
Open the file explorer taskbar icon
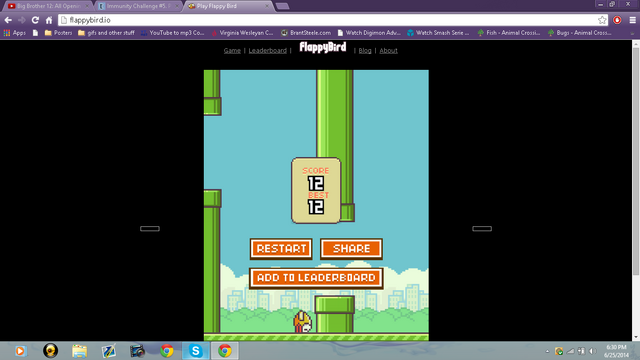tap(80, 351)
